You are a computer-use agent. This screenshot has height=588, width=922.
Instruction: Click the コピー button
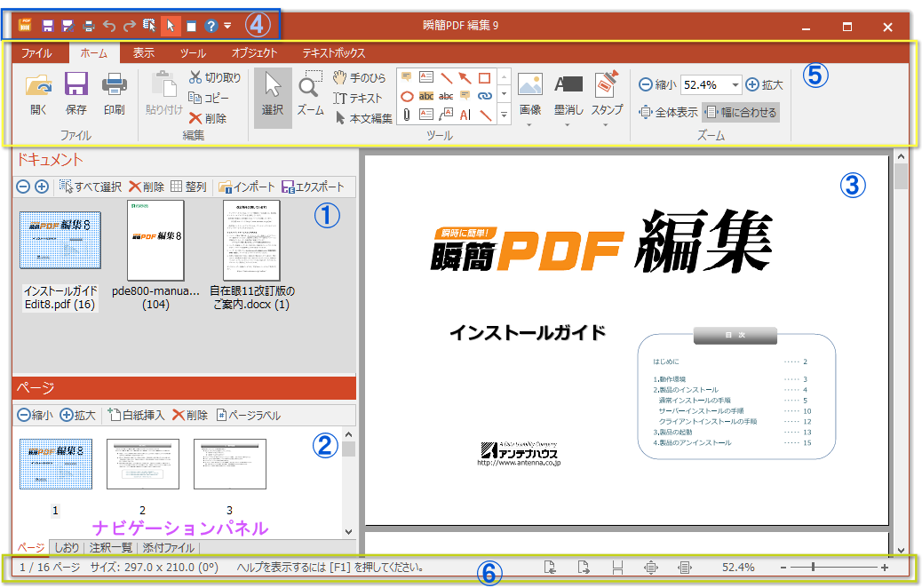(208, 98)
